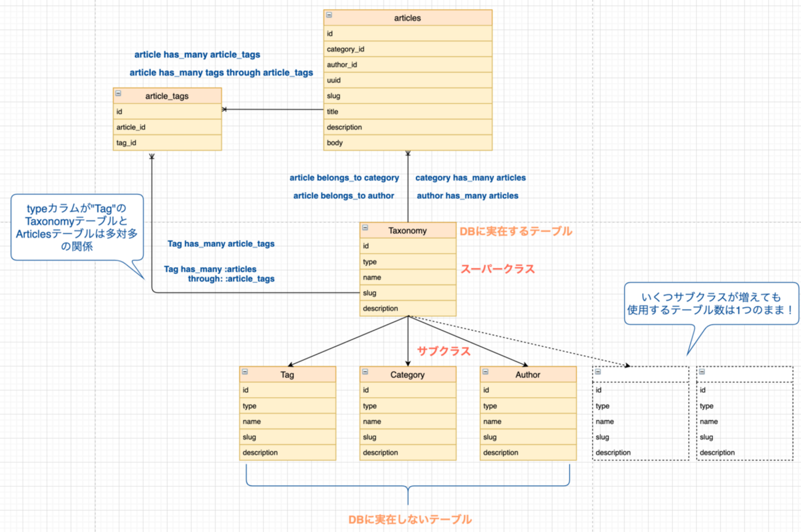Select the 'category has_many articles' label
The image size is (801, 532).
pos(470,177)
